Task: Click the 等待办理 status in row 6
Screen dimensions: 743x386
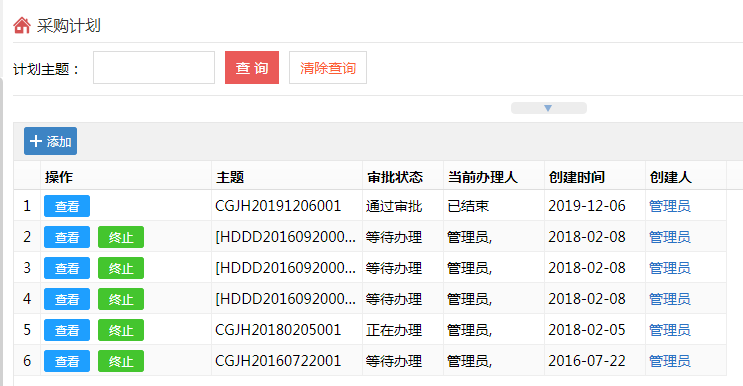Action: 394,361
